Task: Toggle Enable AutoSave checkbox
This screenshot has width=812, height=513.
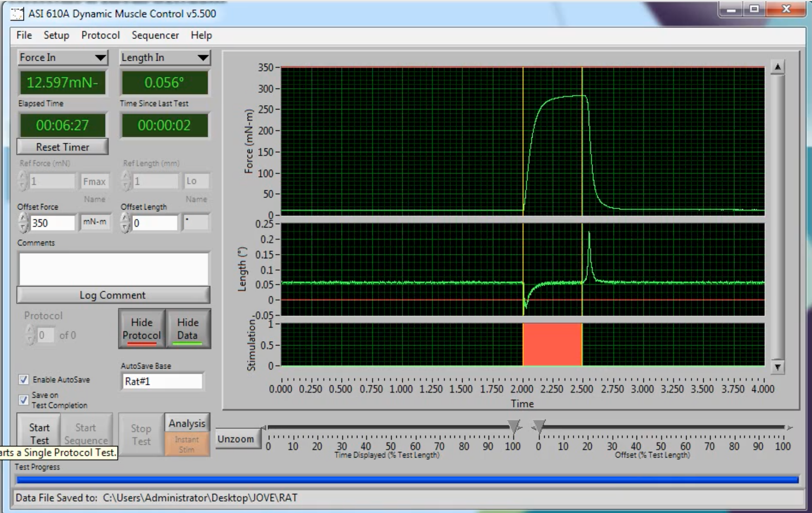Action: tap(24, 379)
